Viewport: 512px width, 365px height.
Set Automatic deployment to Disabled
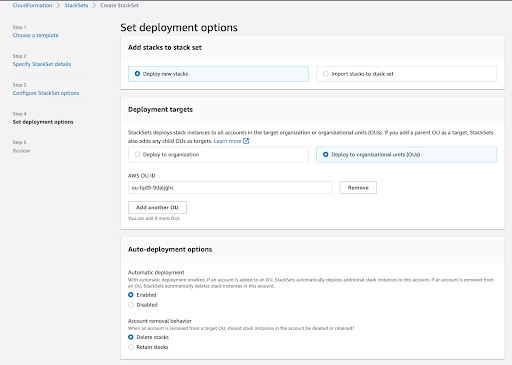tap(131, 305)
